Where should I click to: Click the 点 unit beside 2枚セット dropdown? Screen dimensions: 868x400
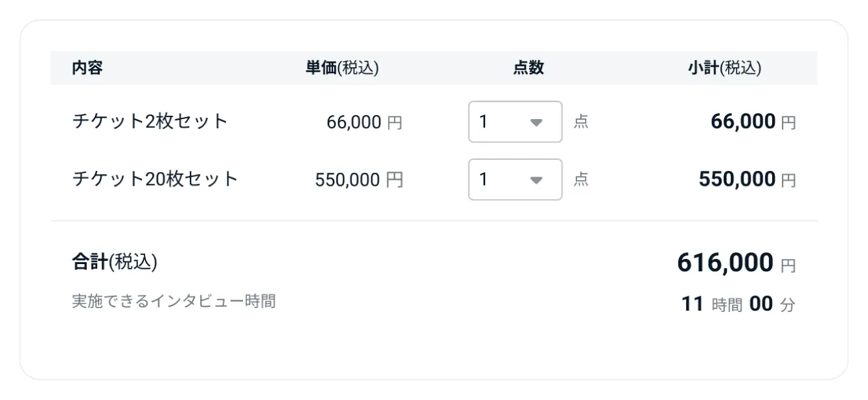pyautogui.click(x=581, y=122)
